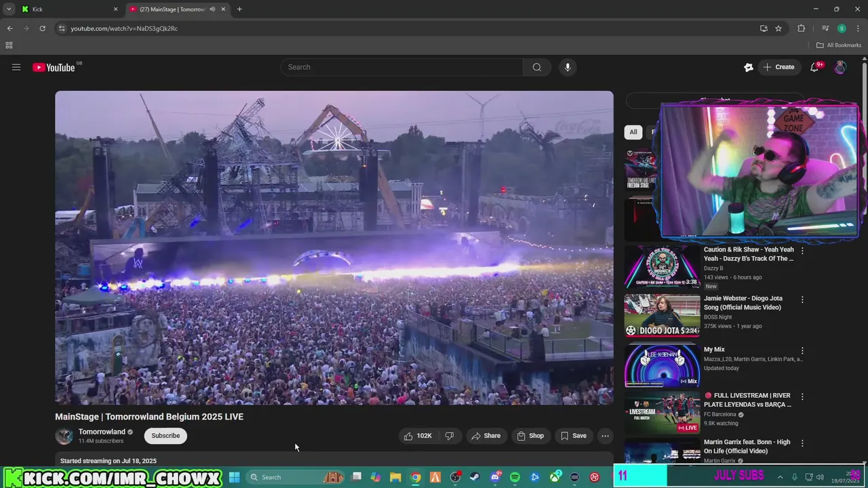This screenshot has width=868, height=488.
Task: Show hidden system tray icons chevron
Action: (780, 477)
